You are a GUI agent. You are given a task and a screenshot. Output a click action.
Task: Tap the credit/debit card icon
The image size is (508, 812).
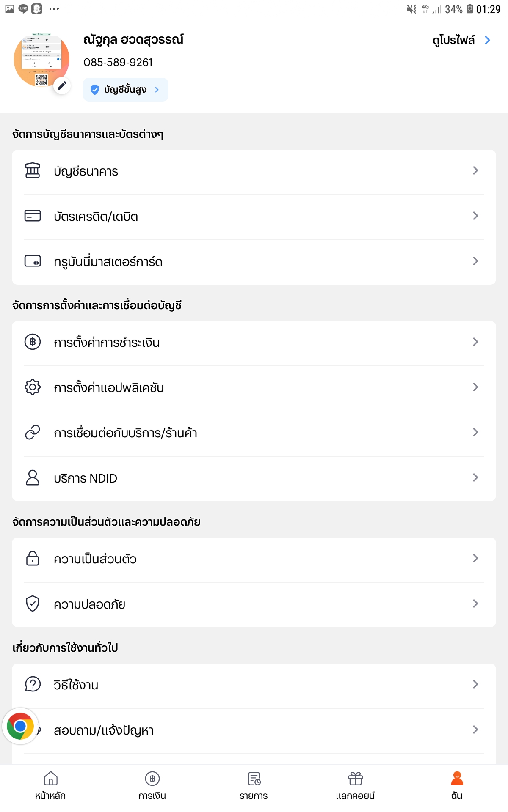tap(33, 216)
